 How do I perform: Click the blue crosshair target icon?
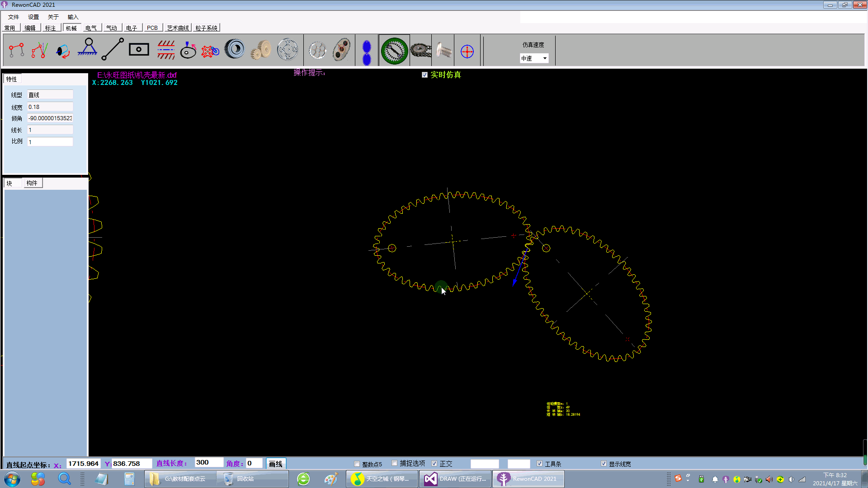pos(467,51)
